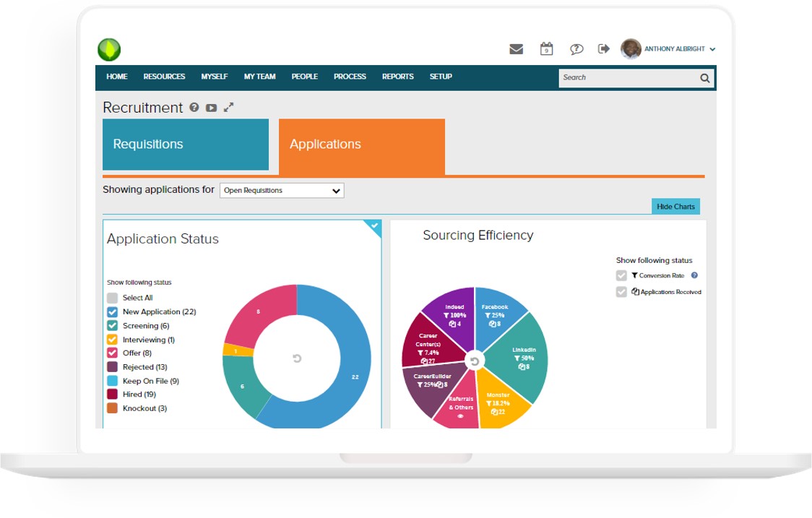Screen dimensions: 812x518
Task: Click the search magnifier icon
Action: pyautogui.click(x=705, y=78)
